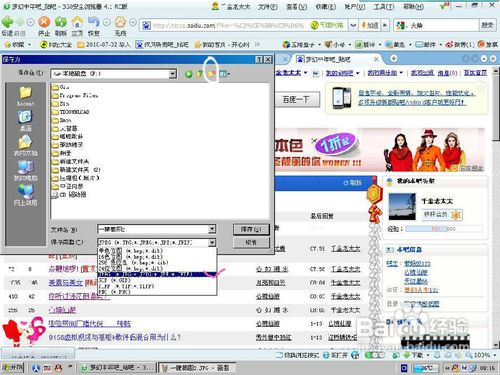This screenshot has width=500, height=375.
Task: Click the blue restore undo arrow icon
Action: [x=94, y=22]
